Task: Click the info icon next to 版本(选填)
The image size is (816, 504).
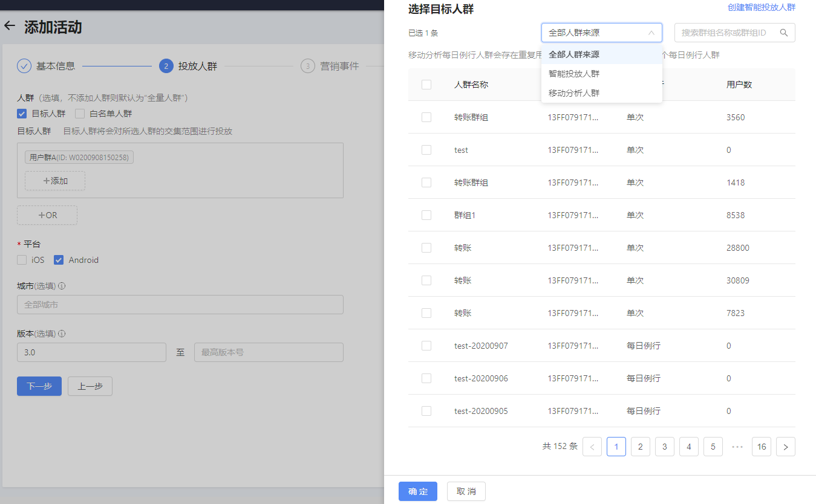Action: click(62, 334)
